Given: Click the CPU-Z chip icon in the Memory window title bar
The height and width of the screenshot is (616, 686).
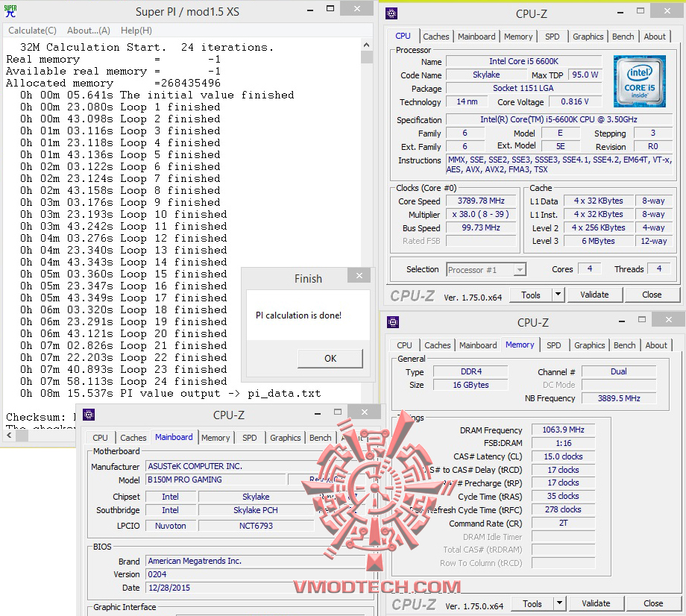Looking at the screenshot, I should pos(393,322).
